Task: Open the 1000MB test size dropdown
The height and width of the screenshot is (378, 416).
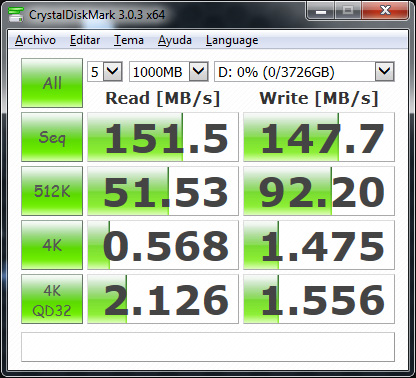Action: click(x=169, y=71)
